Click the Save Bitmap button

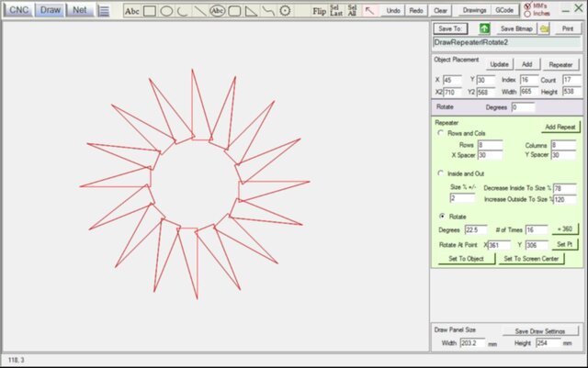tap(516, 28)
